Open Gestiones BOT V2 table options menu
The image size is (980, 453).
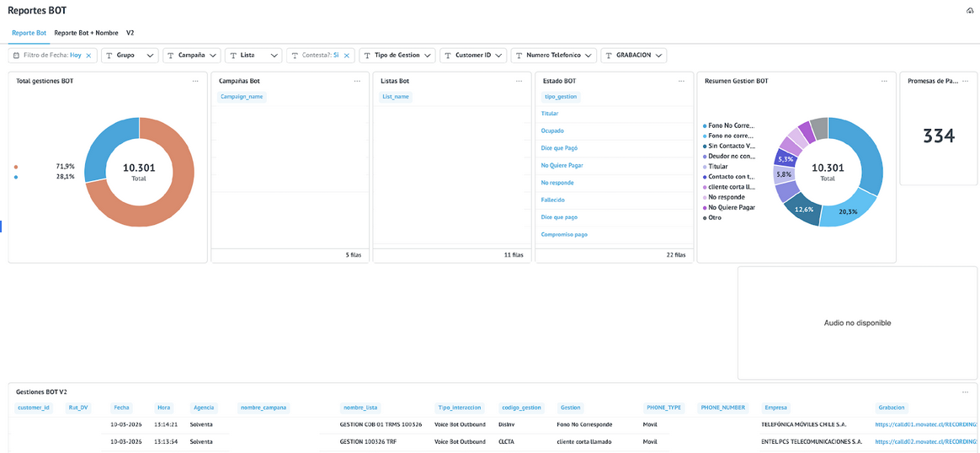(x=965, y=392)
